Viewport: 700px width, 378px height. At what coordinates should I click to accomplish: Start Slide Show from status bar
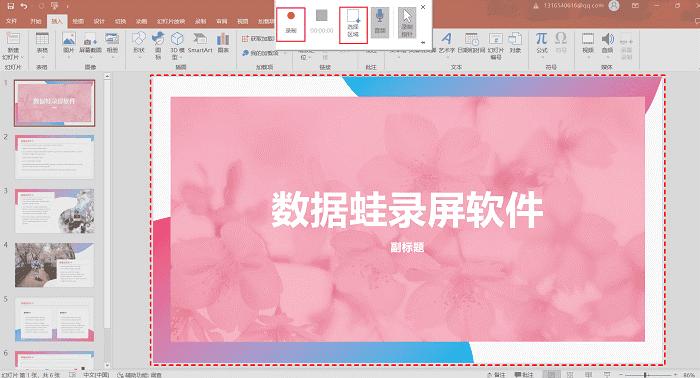[607, 375]
